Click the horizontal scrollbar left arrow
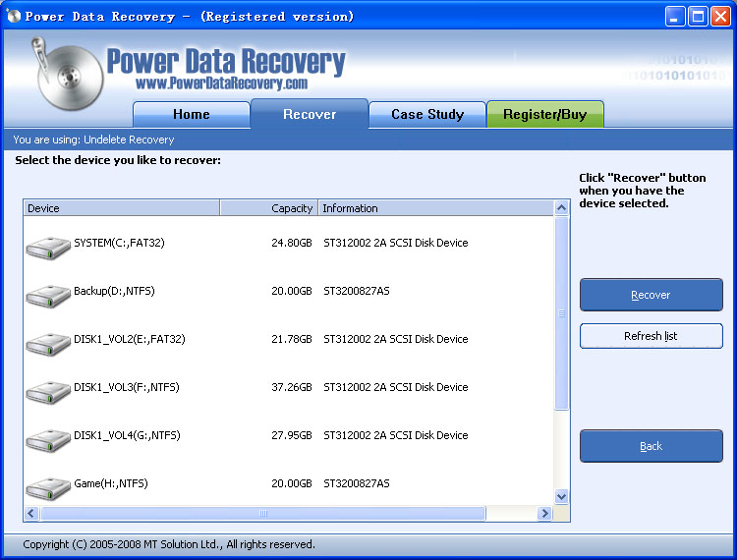This screenshot has height=560, width=737. click(x=31, y=513)
